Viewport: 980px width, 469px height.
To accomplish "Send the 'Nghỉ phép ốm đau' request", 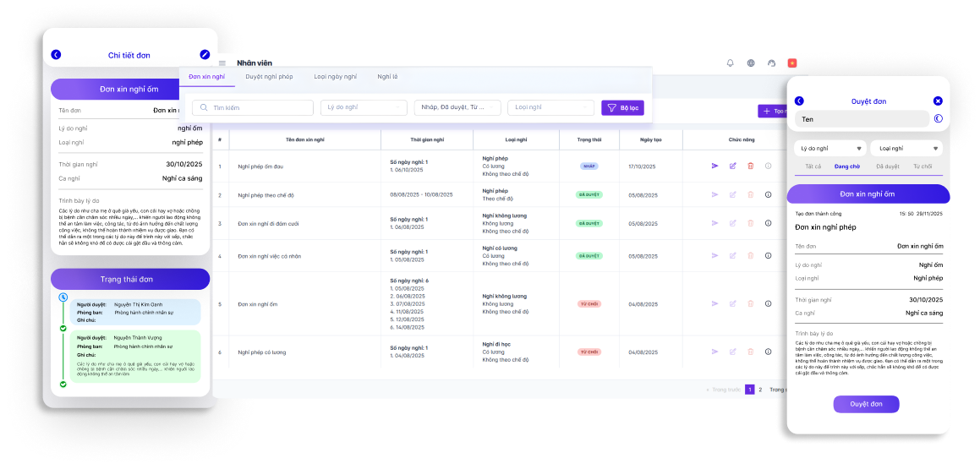I will tap(714, 166).
